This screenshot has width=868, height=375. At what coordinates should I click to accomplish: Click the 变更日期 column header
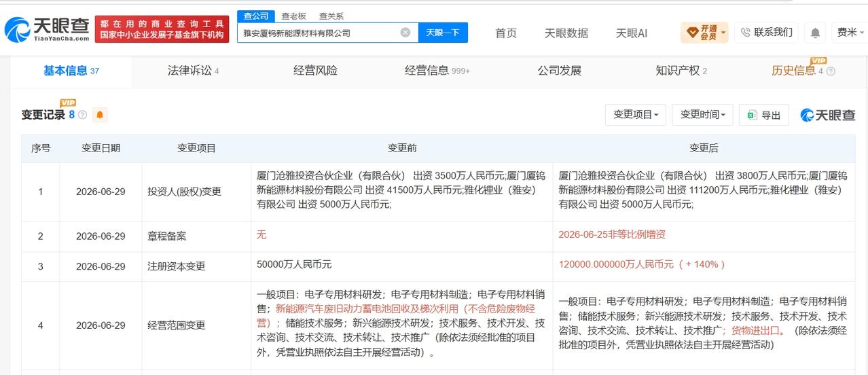[101, 148]
